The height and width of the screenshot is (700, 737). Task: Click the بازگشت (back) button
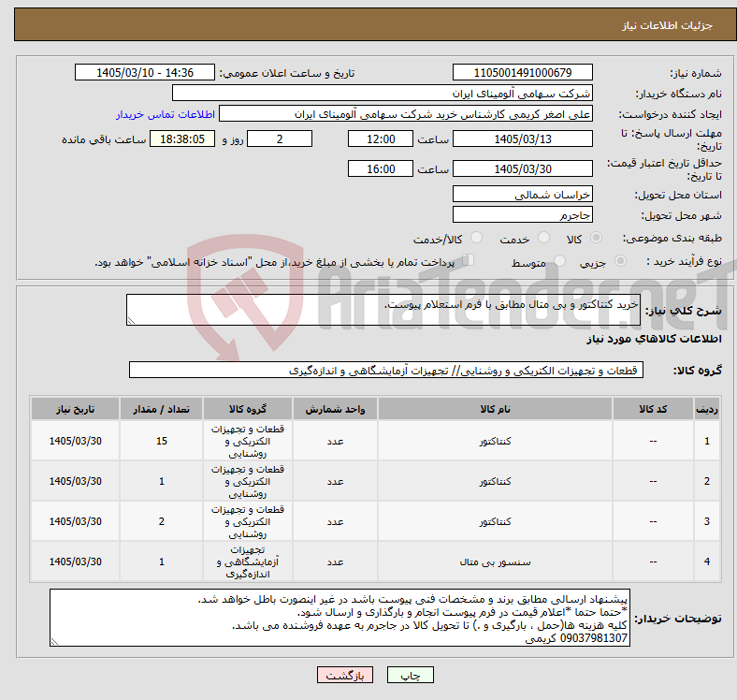[x=345, y=675]
